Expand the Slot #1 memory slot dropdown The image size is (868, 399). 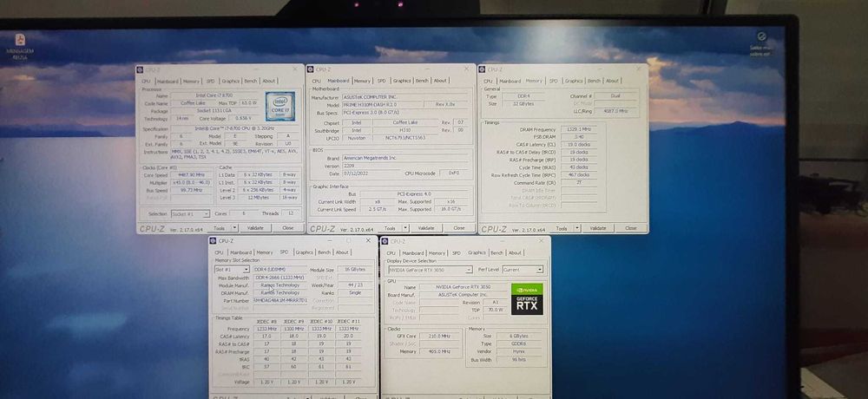point(246,270)
